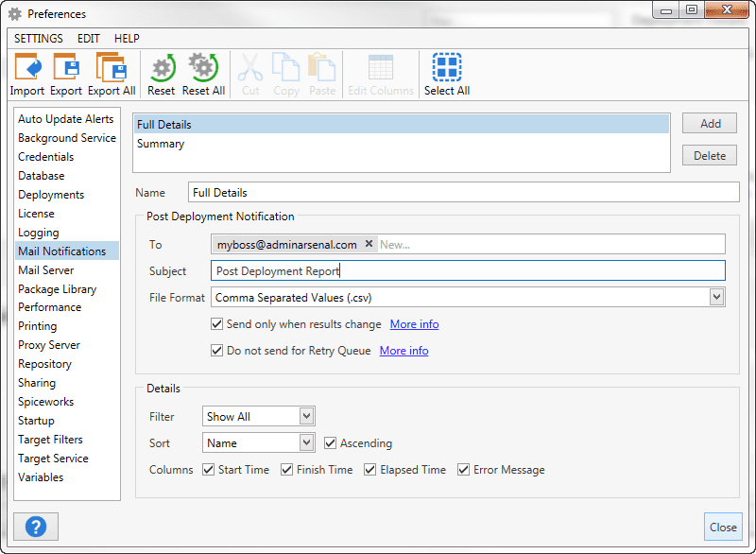
Task: Open the File Format dropdown
Action: click(x=716, y=297)
